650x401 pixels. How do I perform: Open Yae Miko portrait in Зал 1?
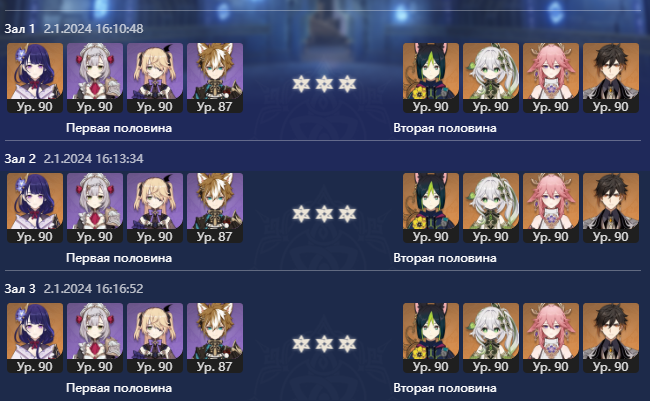click(x=551, y=78)
